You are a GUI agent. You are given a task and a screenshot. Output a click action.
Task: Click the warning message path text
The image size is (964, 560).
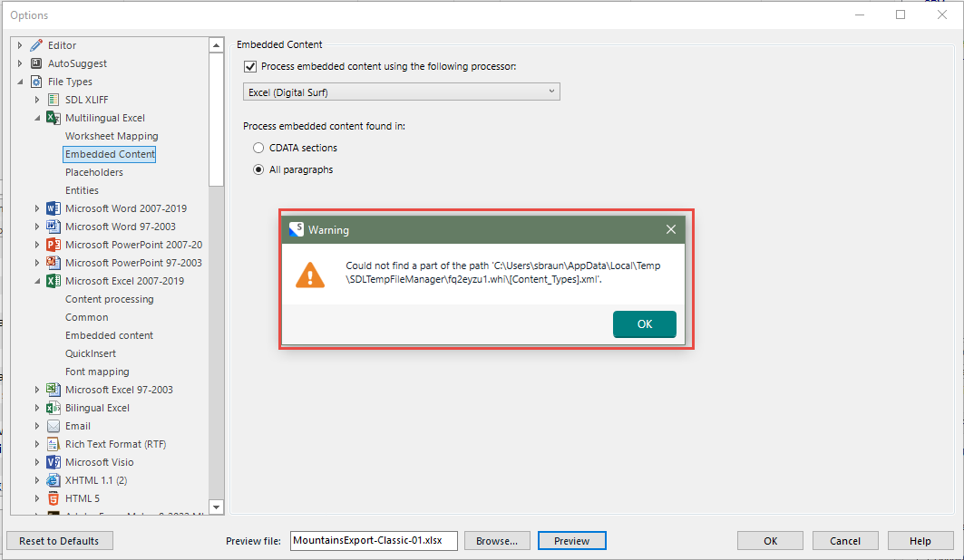503,273
